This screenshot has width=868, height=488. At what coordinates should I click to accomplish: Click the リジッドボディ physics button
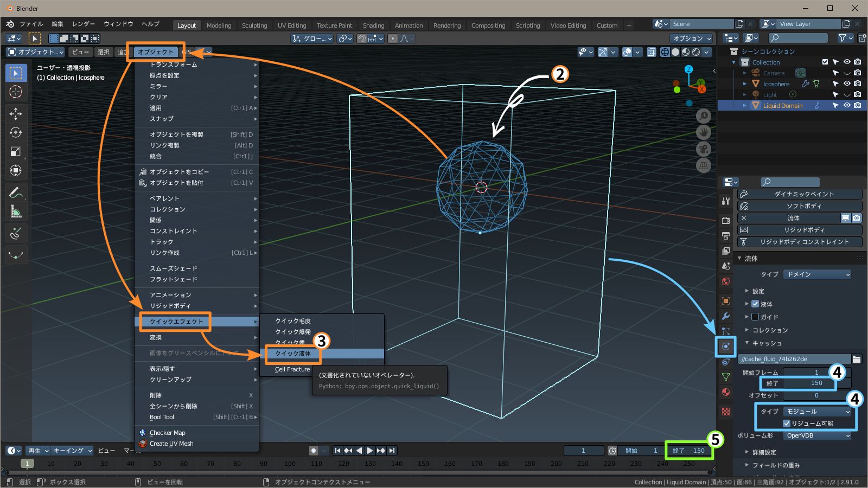coord(800,230)
